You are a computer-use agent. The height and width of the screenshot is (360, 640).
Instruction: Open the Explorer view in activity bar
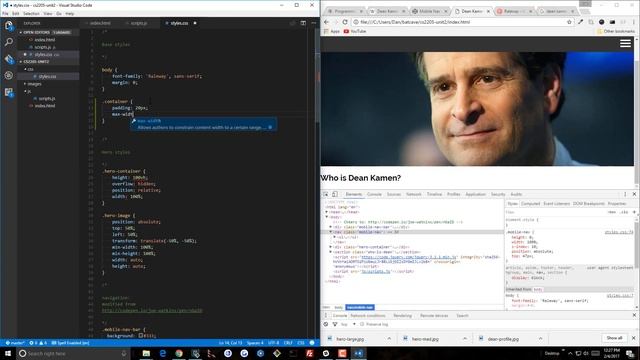coord(9,26)
